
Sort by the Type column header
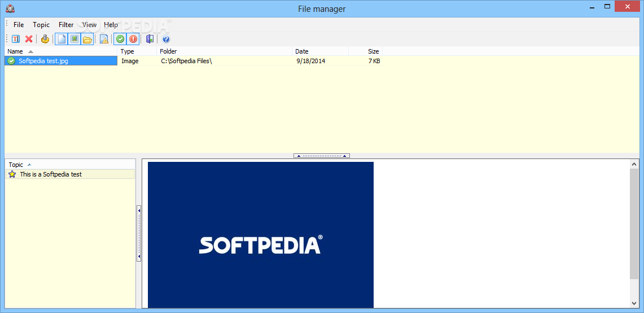coord(137,51)
